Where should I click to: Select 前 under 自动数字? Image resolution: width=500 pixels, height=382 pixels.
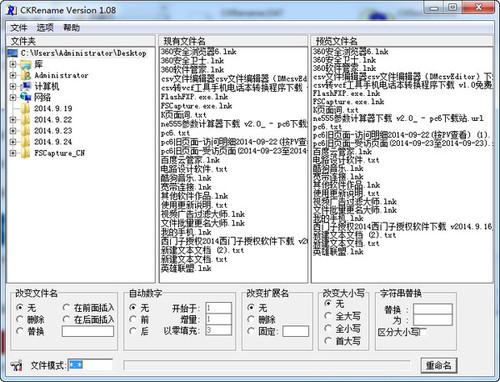pyautogui.click(x=133, y=319)
